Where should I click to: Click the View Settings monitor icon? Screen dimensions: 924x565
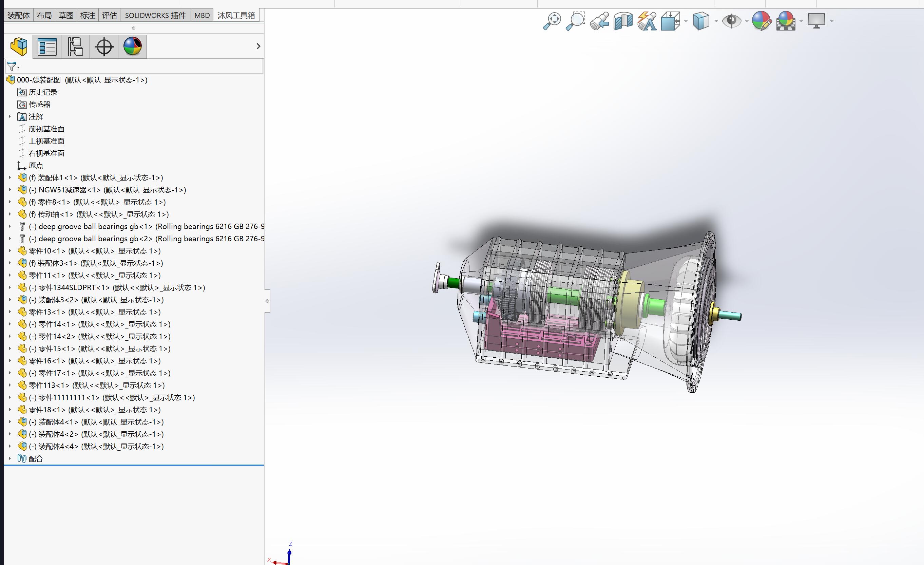click(x=816, y=21)
